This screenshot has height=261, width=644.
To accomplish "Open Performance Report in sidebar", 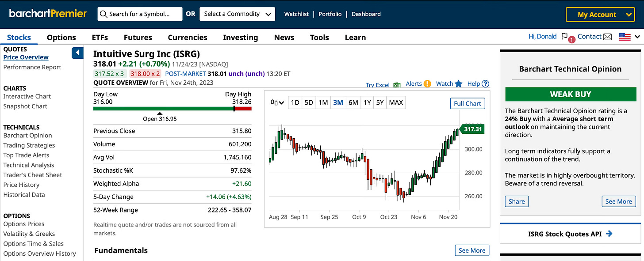I will 32,67.
